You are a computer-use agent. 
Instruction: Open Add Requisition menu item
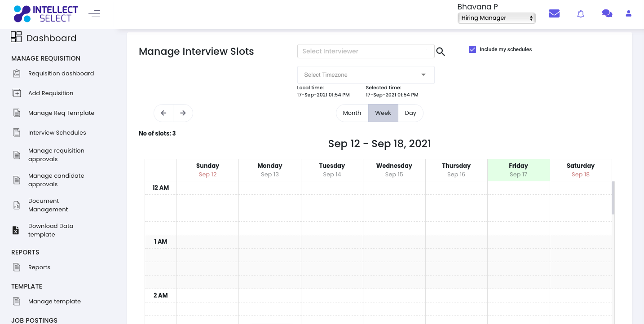tap(51, 93)
